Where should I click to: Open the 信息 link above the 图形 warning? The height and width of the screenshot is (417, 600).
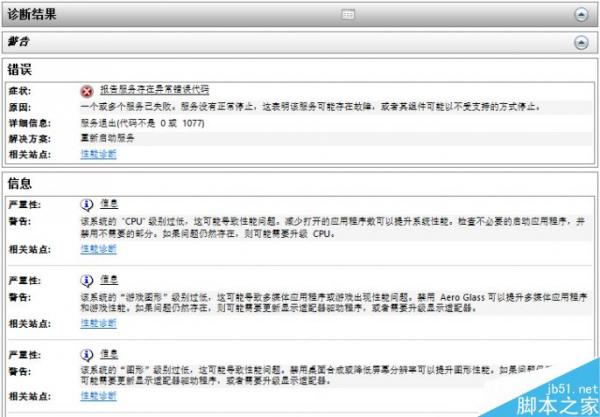pos(109,354)
